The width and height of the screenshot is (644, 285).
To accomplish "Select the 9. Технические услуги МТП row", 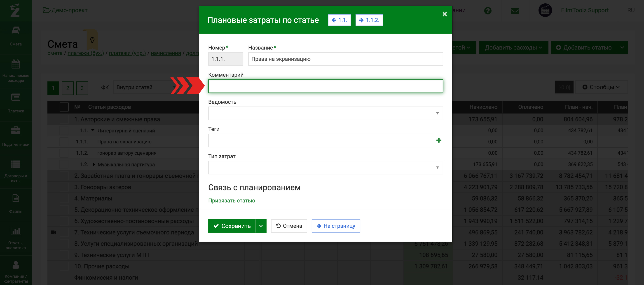I will click(x=337, y=255).
